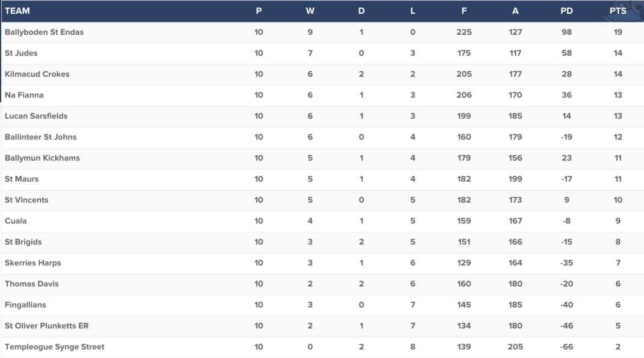Click the St Vincents team name

pos(26,200)
